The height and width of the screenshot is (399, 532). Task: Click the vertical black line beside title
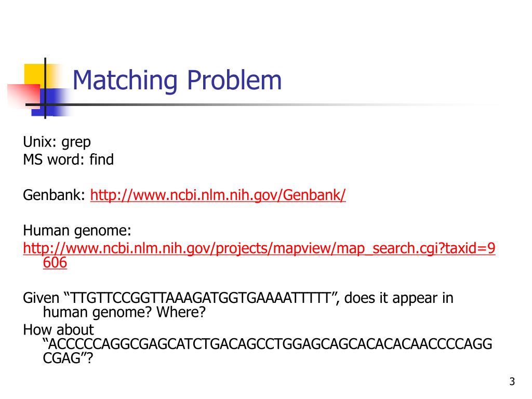(x=45, y=88)
